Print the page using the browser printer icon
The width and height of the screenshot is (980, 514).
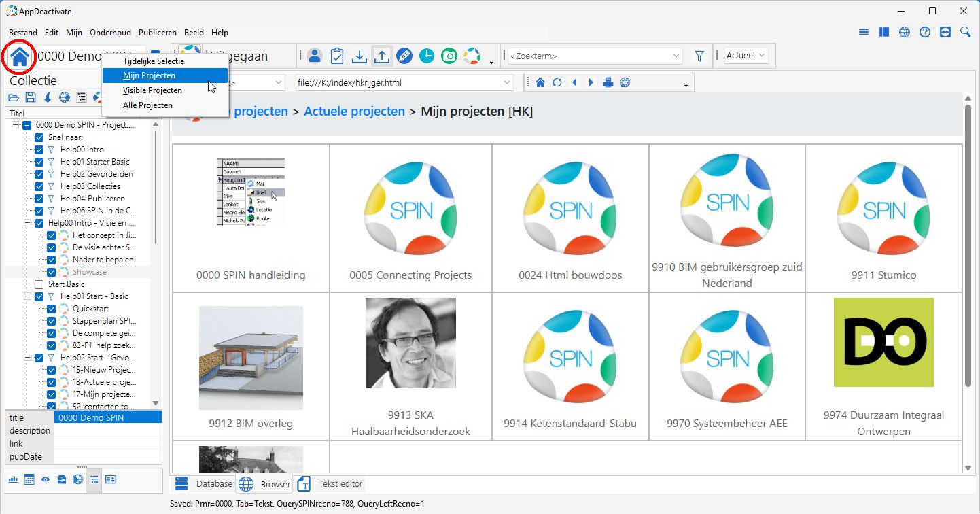click(x=608, y=83)
